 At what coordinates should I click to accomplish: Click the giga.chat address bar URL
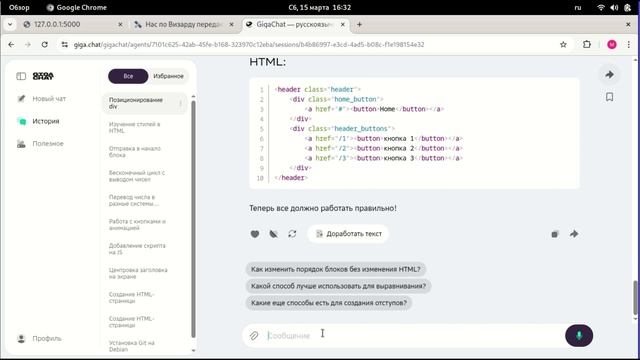click(x=249, y=44)
